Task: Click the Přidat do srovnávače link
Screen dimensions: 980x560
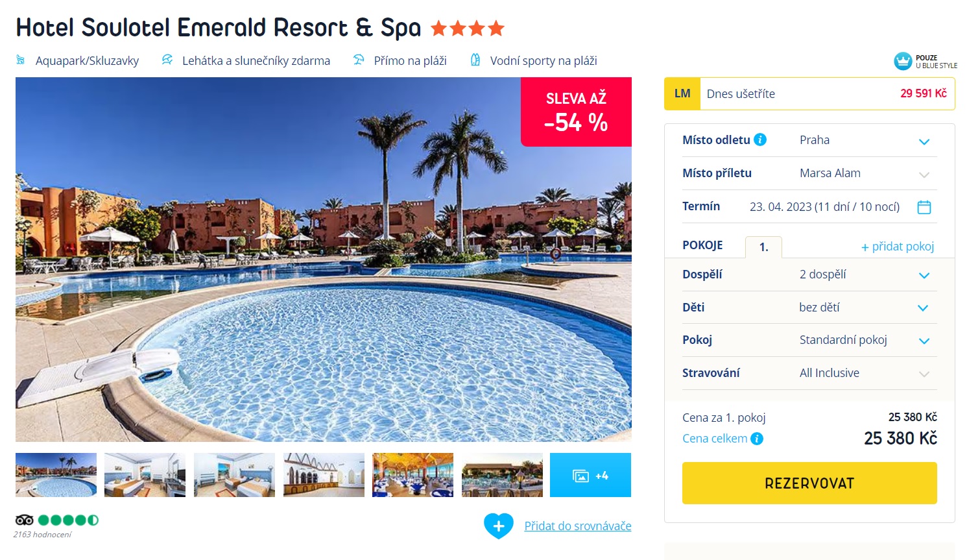Action: (578, 526)
